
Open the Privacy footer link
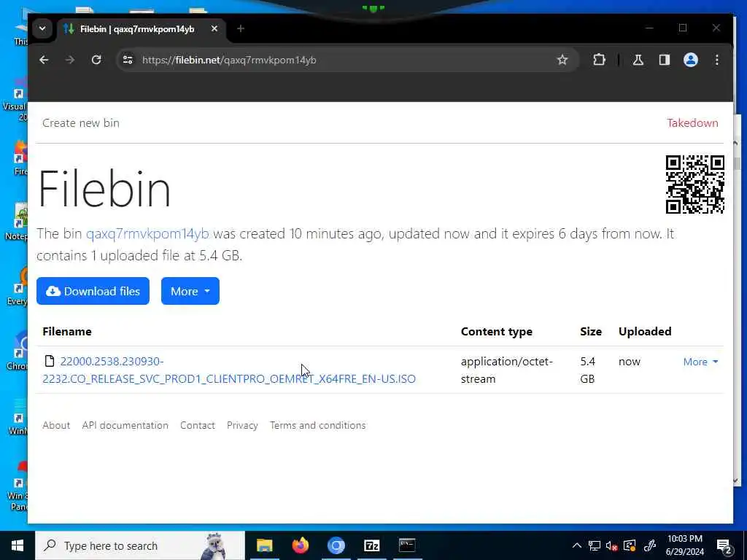pyautogui.click(x=242, y=425)
